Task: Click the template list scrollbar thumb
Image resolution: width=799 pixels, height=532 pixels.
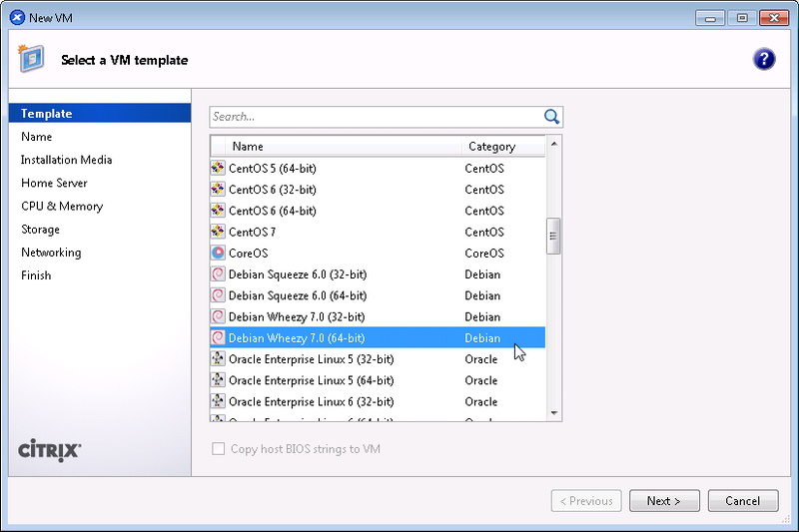Action: click(553, 236)
